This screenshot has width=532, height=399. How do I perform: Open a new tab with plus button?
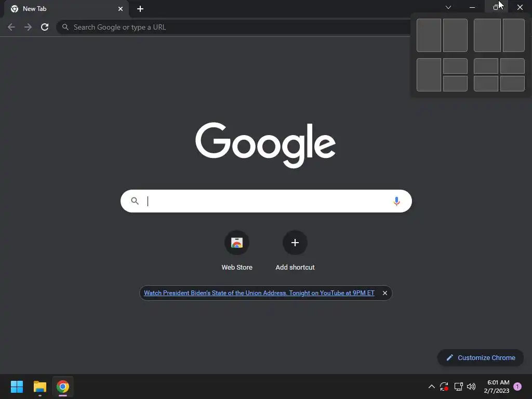140,9
